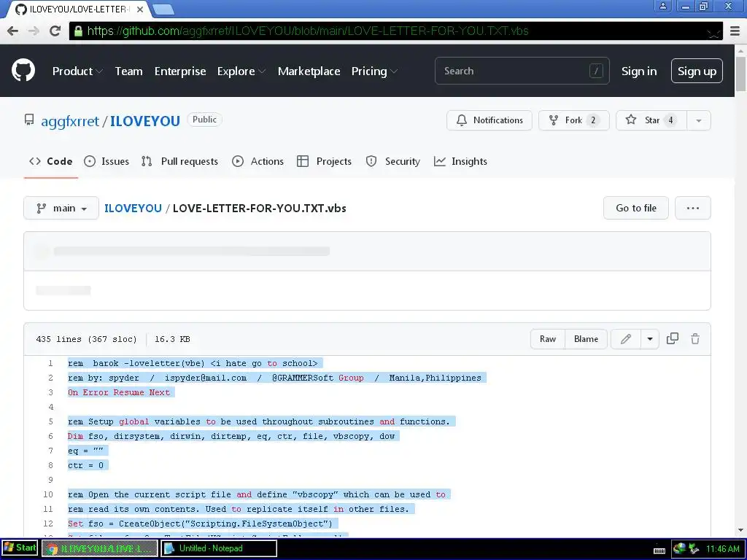Click the Team nav link
This screenshot has height=560, width=747.
tap(128, 71)
